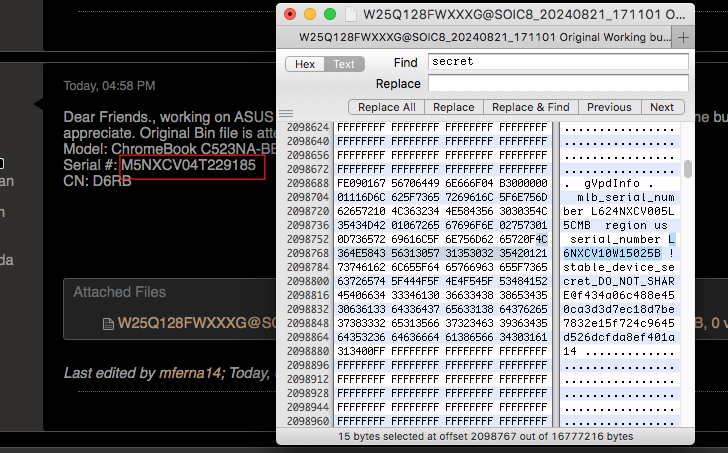Click the serial number M5NXCV04T229185 in the forum post
Viewport: 728px width, 453px height.
pos(188,165)
